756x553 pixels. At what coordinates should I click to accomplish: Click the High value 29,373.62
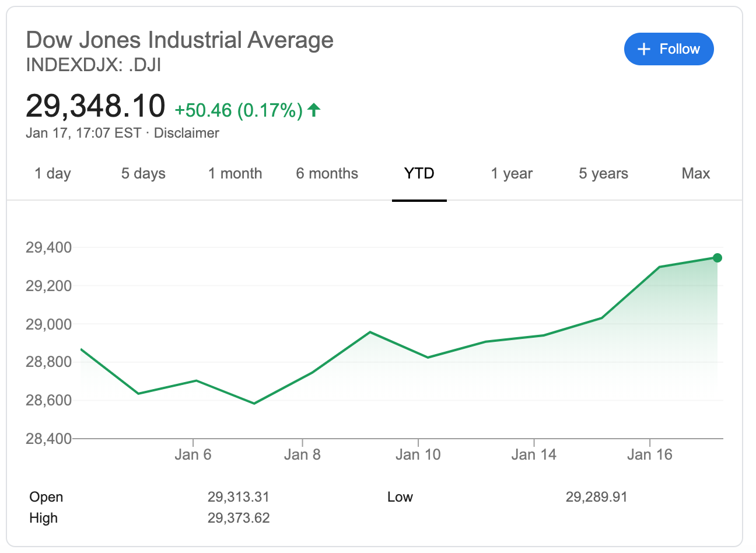tap(239, 518)
